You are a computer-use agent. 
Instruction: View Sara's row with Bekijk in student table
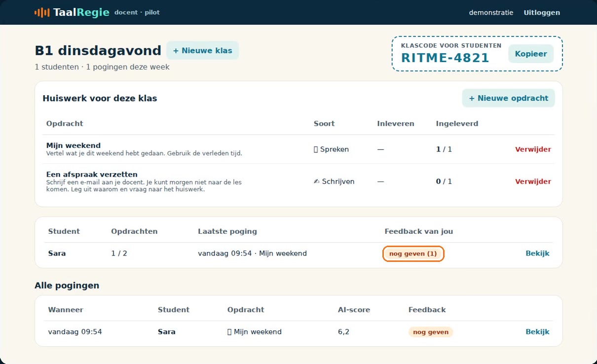click(x=537, y=254)
